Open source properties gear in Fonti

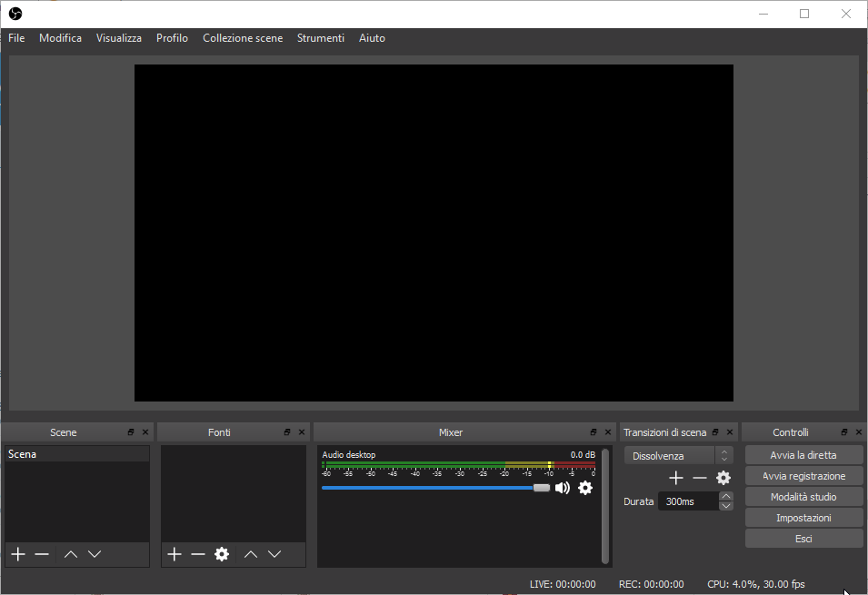[x=222, y=554]
